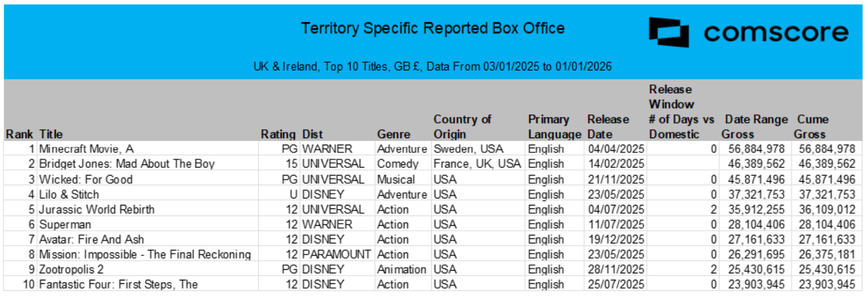Click the Lilo & Stitch title cell
Viewport: 868px width, 296px height.
coord(69,194)
